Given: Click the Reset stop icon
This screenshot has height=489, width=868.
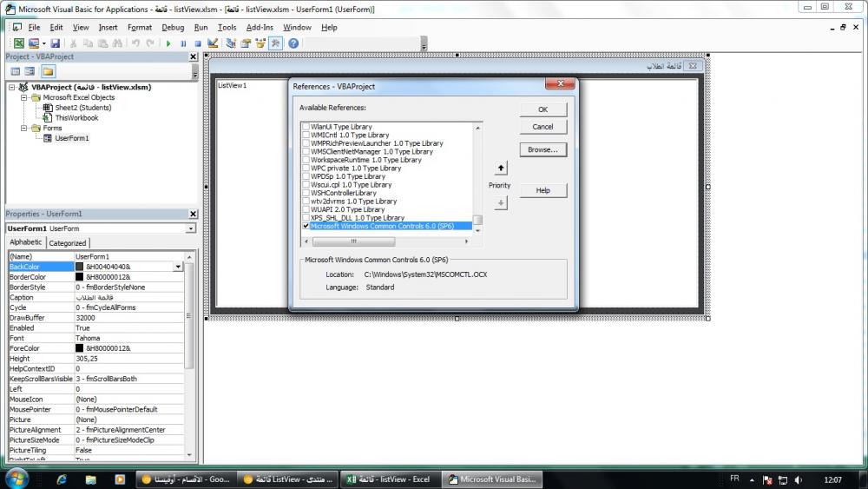Looking at the screenshot, I should [x=198, y=43].
